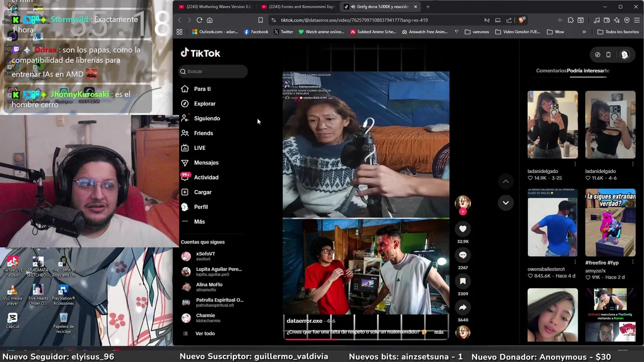Viewport: 644px width, 362px height.
Task: Open ladanidelgado video with 11.6K likes
Action: point(610,125)
